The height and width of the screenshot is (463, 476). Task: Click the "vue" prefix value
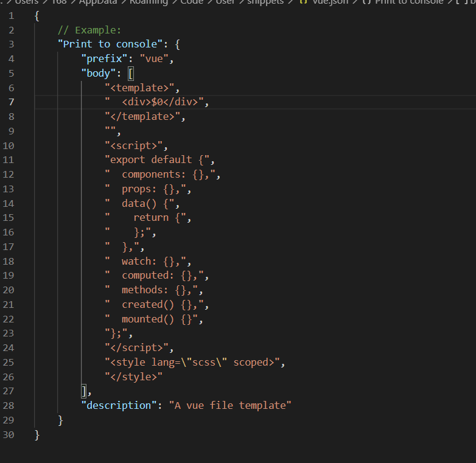154,59
